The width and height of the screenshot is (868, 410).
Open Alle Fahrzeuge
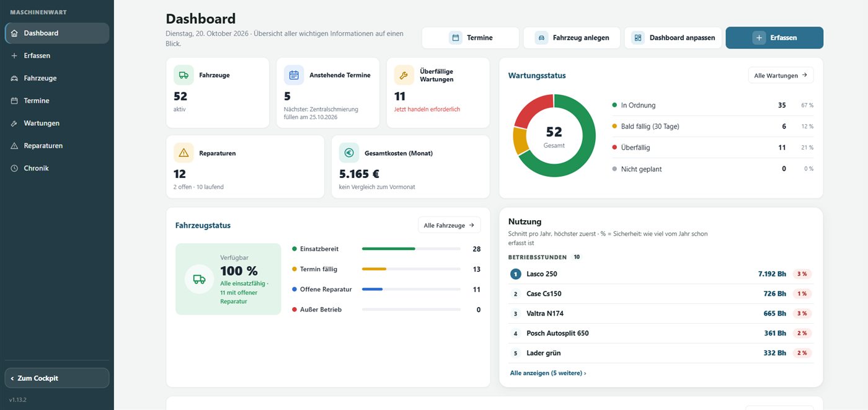449,225
